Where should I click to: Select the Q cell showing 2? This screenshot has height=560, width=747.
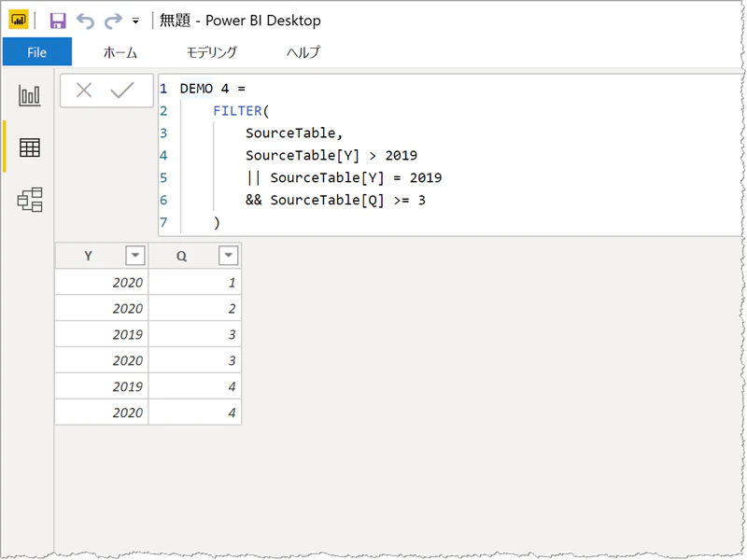[x=195, y=309]
